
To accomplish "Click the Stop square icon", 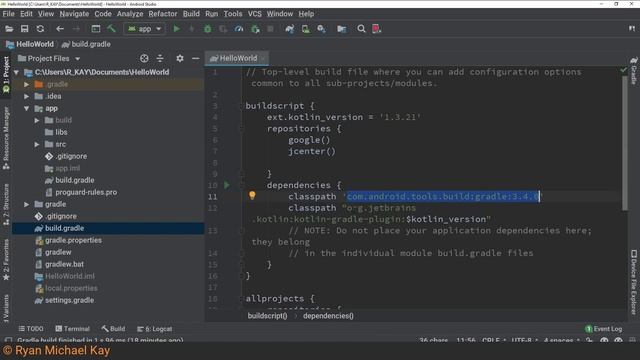I will 270,29.
